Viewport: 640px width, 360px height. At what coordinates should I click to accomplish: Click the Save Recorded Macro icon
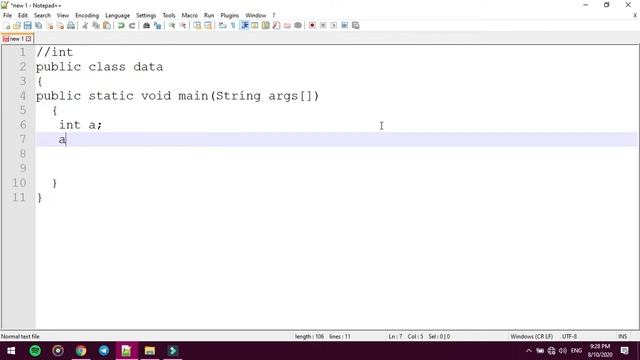point(356,25)
